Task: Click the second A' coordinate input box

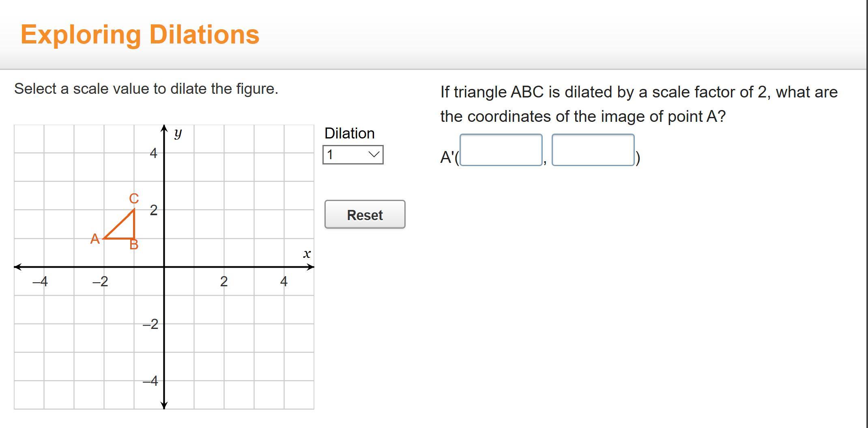Action: pyautogui.click(x=593, y=150)
